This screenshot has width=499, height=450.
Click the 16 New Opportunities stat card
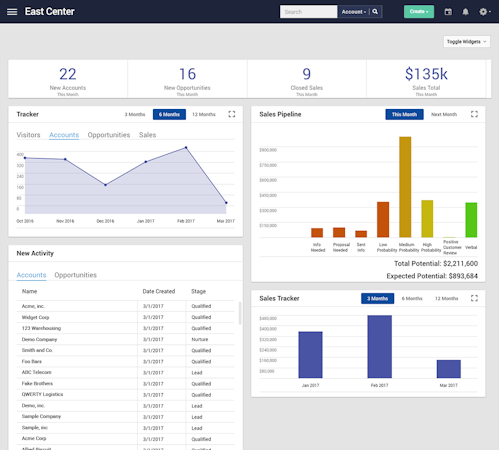[187, 79]
